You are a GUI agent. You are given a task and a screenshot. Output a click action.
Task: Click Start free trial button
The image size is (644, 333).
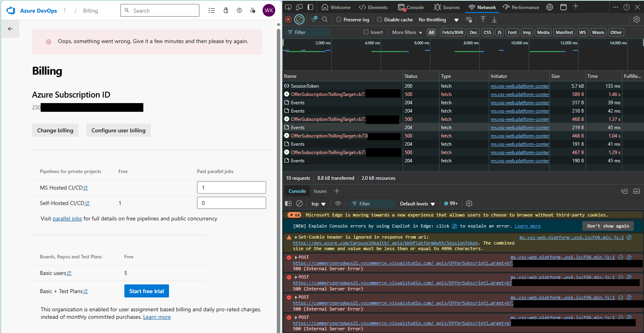coord(146,291)
